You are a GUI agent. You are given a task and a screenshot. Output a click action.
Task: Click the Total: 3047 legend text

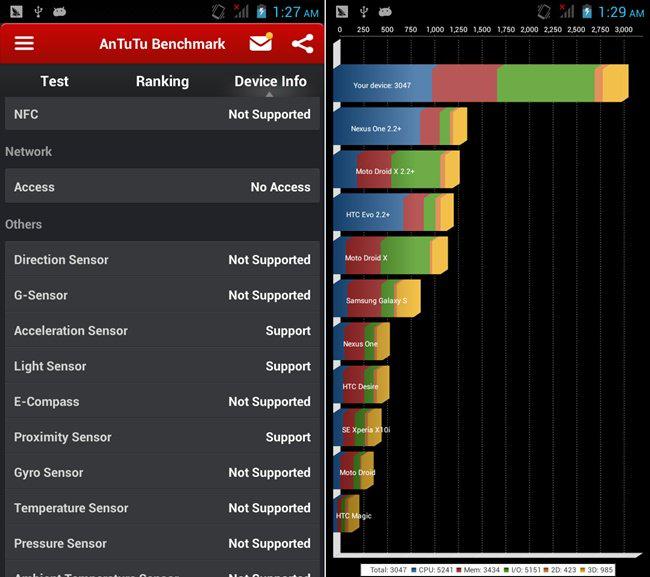click(x=388, y=570)
